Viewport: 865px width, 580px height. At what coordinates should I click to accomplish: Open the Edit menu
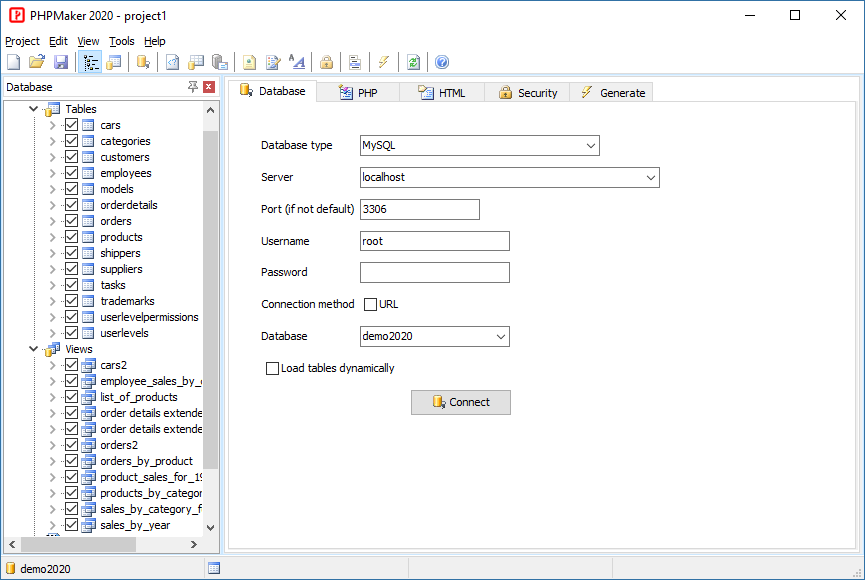tap(58, 41)
